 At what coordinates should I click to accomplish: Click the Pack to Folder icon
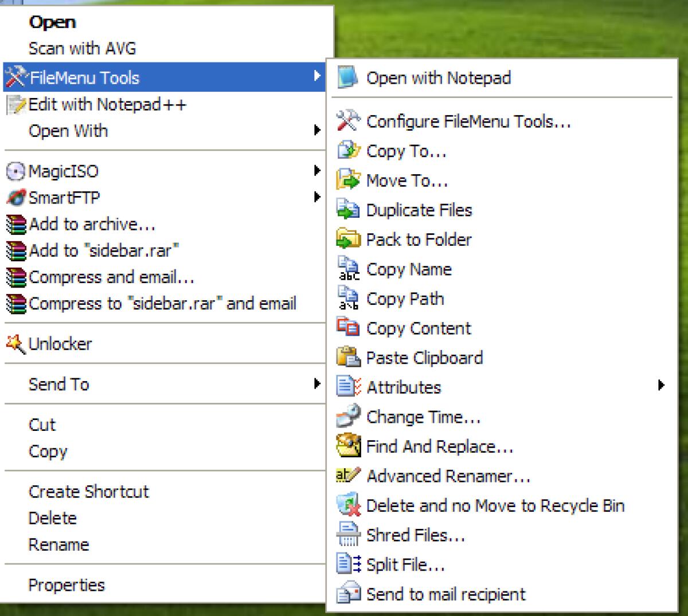coord(348,239)
